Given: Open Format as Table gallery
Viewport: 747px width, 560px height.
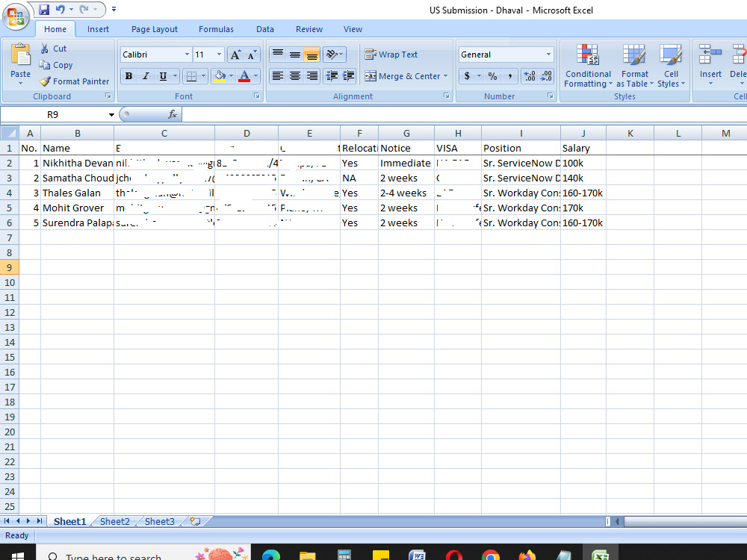Looking at the screenshot, I should (634, 66).
